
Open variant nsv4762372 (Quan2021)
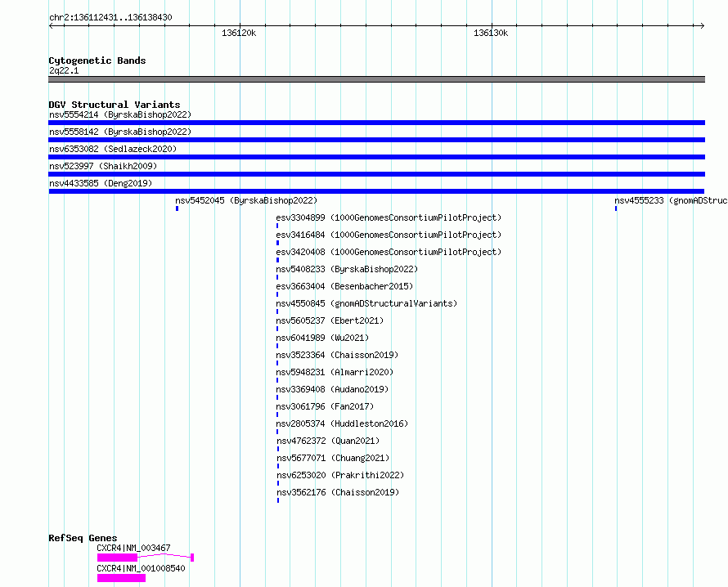click(328, 441)
